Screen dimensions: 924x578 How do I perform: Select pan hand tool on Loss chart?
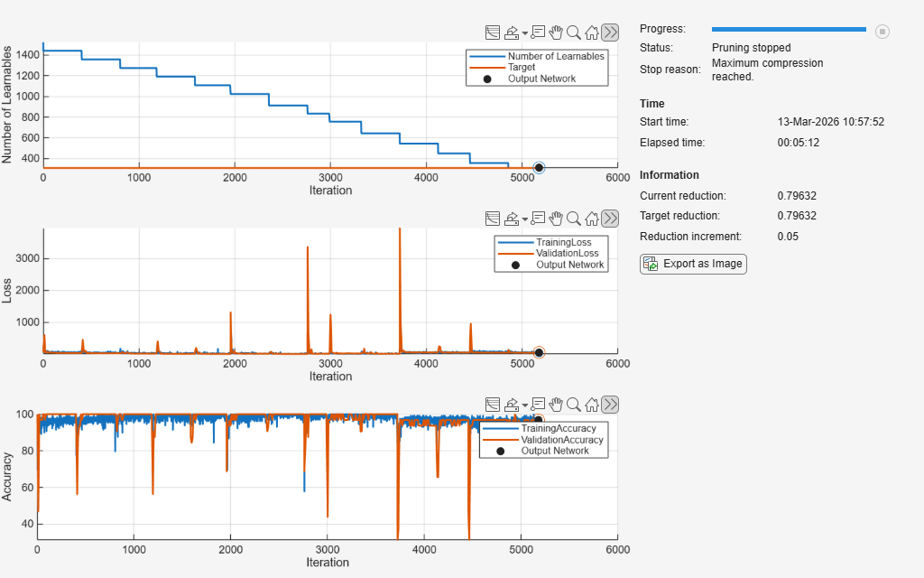[556, 219]
